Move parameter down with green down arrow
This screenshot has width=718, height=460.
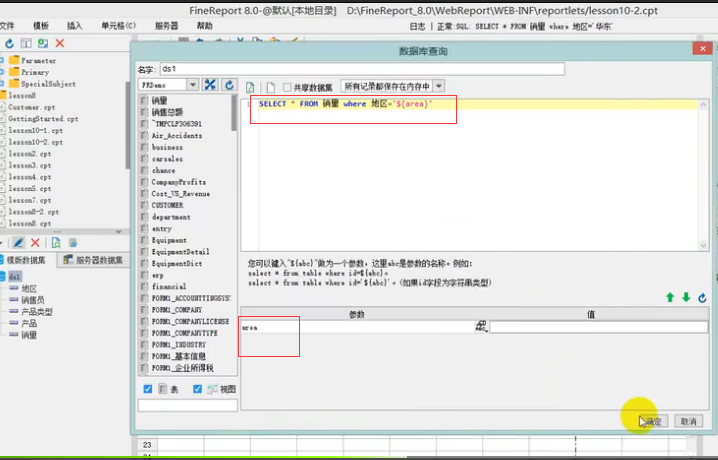pyautogui.click(x=686, y=298)
